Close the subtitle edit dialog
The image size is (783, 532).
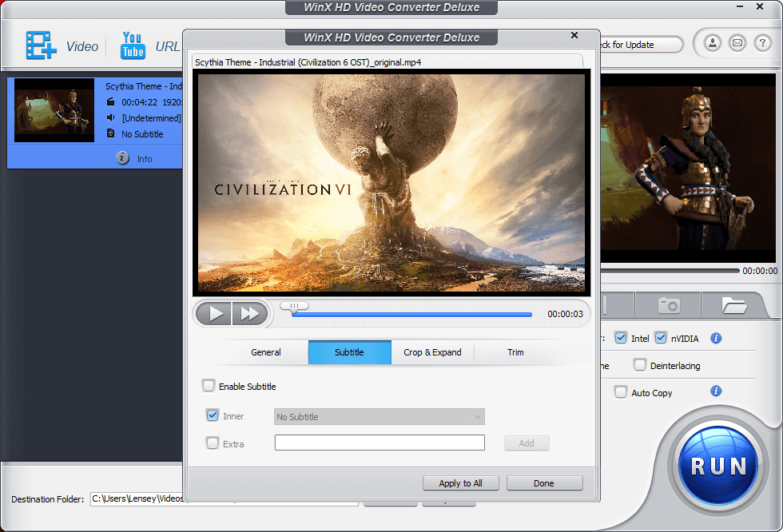[574, 35]
